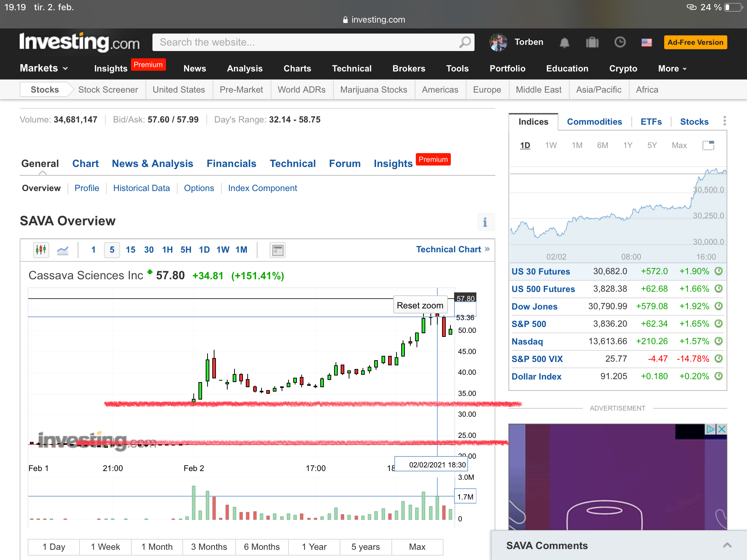Image resolution: width=747 pixels, height=560 pixels.
Task: Switch sidebar to ETFs tab
Action: click(651, 122)
